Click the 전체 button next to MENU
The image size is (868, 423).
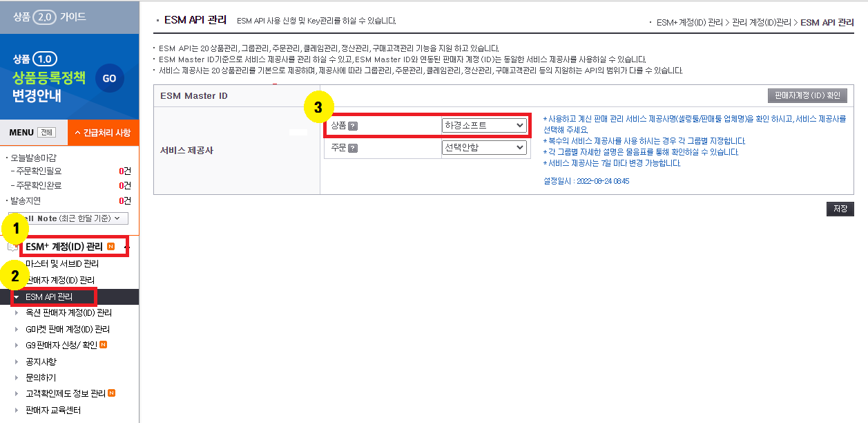click(x=46, y=133)
